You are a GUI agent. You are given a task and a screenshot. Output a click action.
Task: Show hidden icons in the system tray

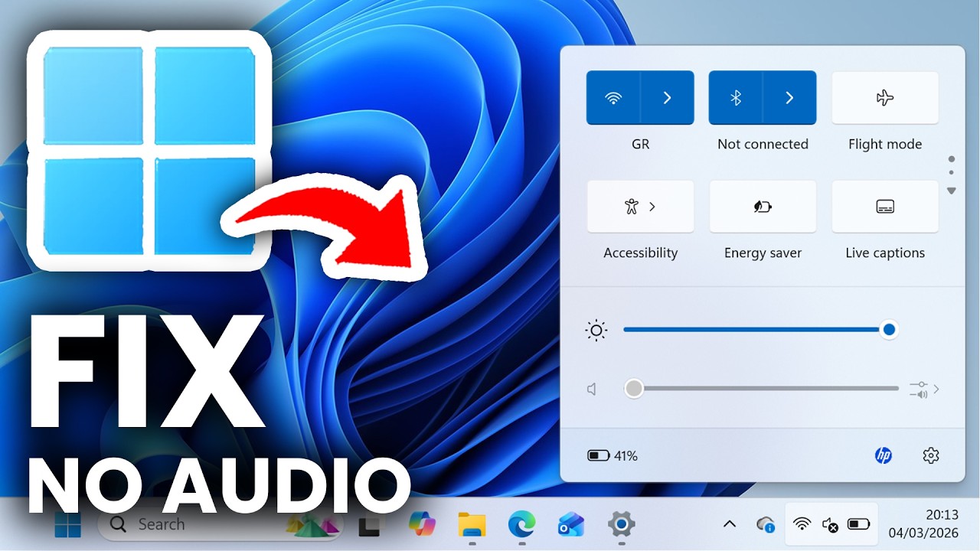tap(730, 524)
